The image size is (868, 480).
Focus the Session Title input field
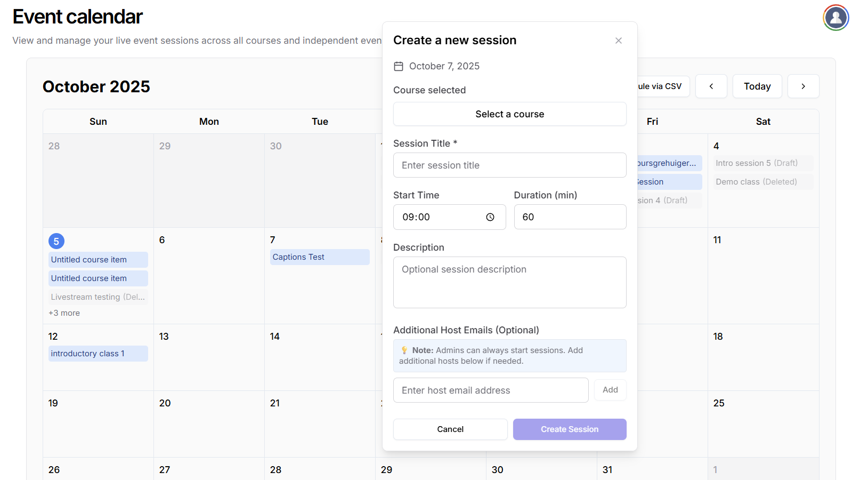point(509,165)
